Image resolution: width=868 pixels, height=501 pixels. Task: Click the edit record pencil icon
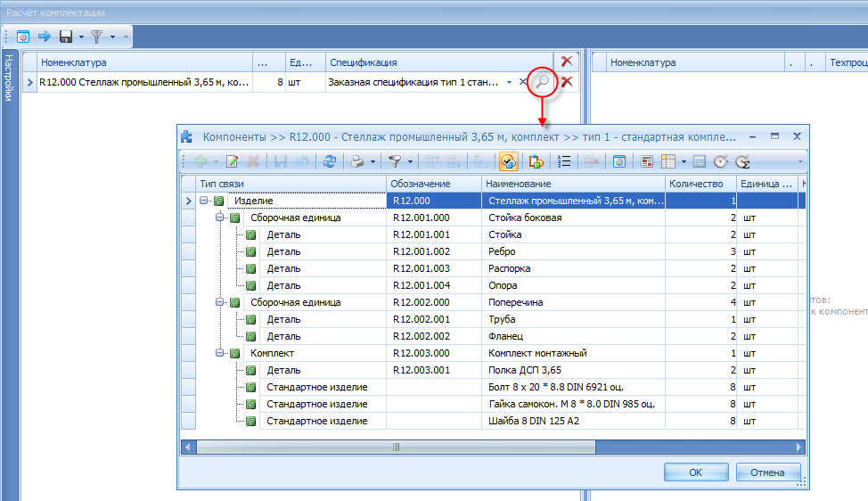coord(232,161)
